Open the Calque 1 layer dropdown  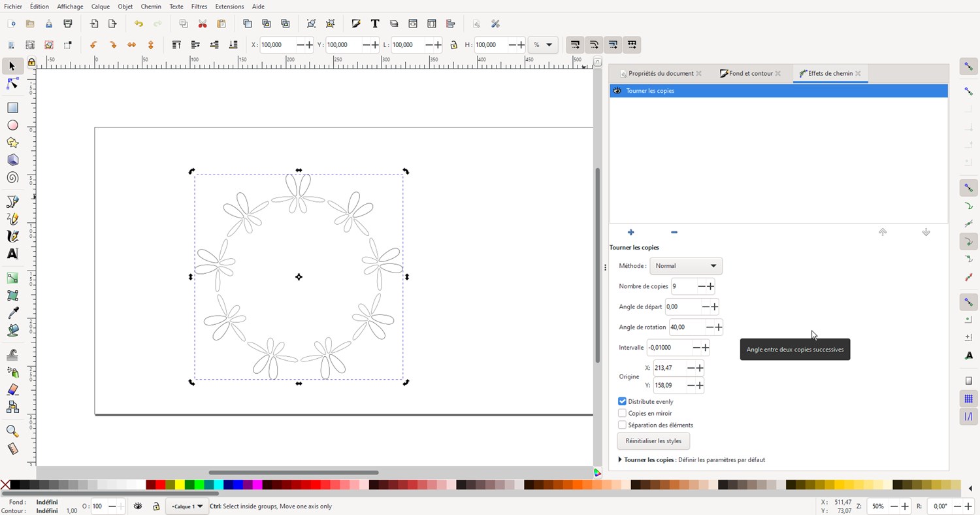186,507
